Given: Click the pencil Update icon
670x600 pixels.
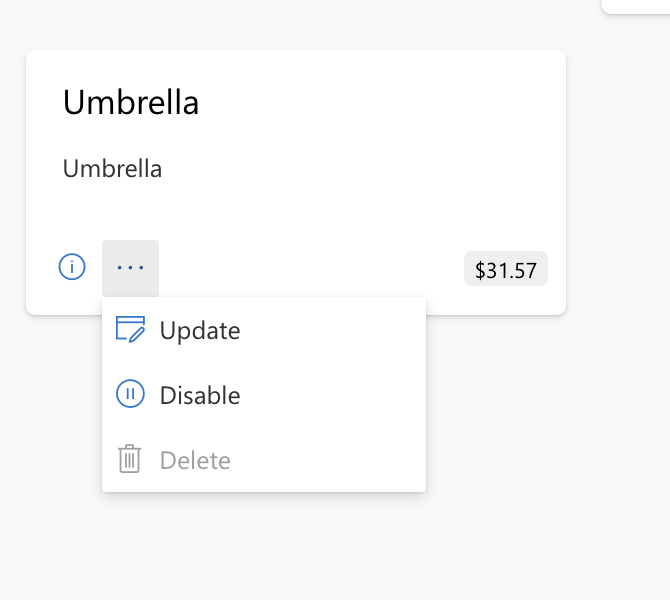Looking at the screenshot, I should [130, 330].
